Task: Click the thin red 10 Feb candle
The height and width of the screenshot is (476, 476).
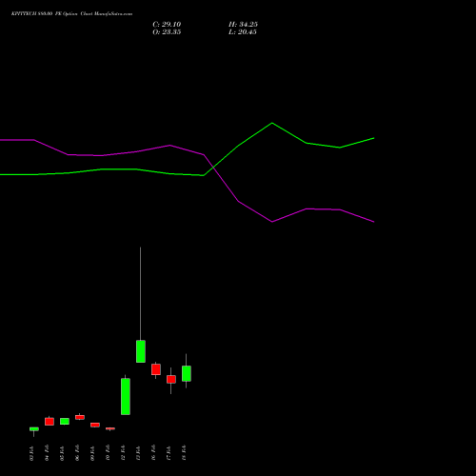Action: point(110,428)
